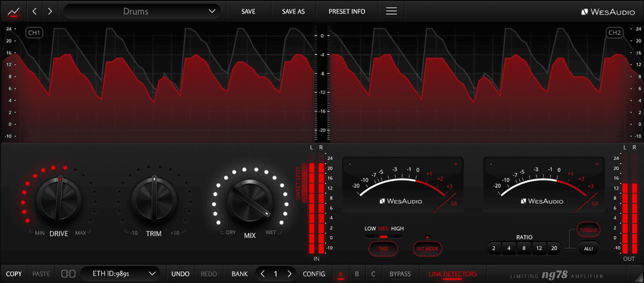Set THD level to HIGH
Image resolution: width=644 pixels, height=283 pixels.
[397, 229]
